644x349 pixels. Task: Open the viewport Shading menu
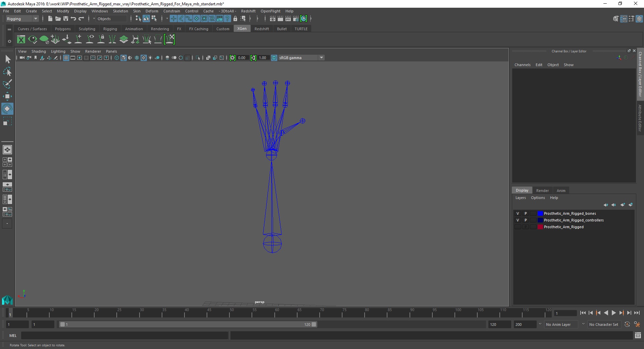pyautogui.click(x=39, y=51)
